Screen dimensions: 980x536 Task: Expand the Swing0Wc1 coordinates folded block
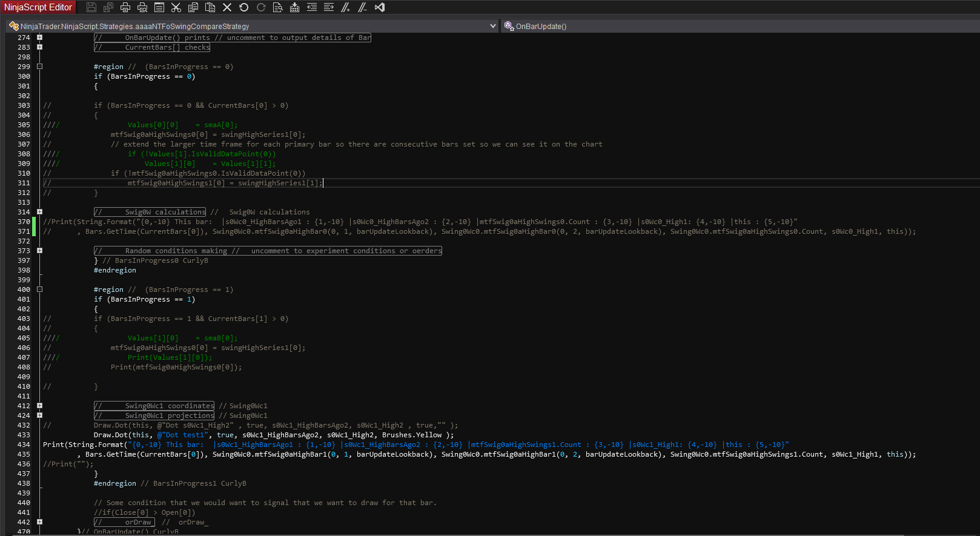39,406
